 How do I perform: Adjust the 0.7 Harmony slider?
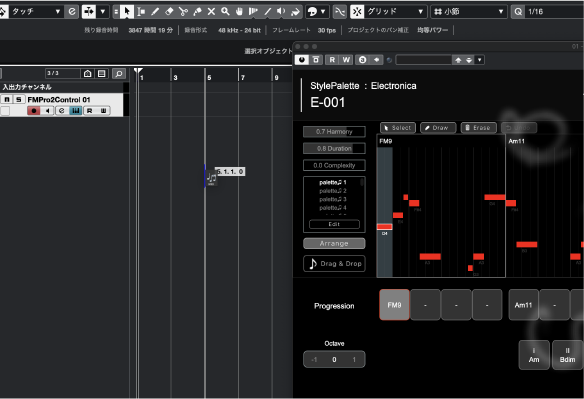click(334, 132)
